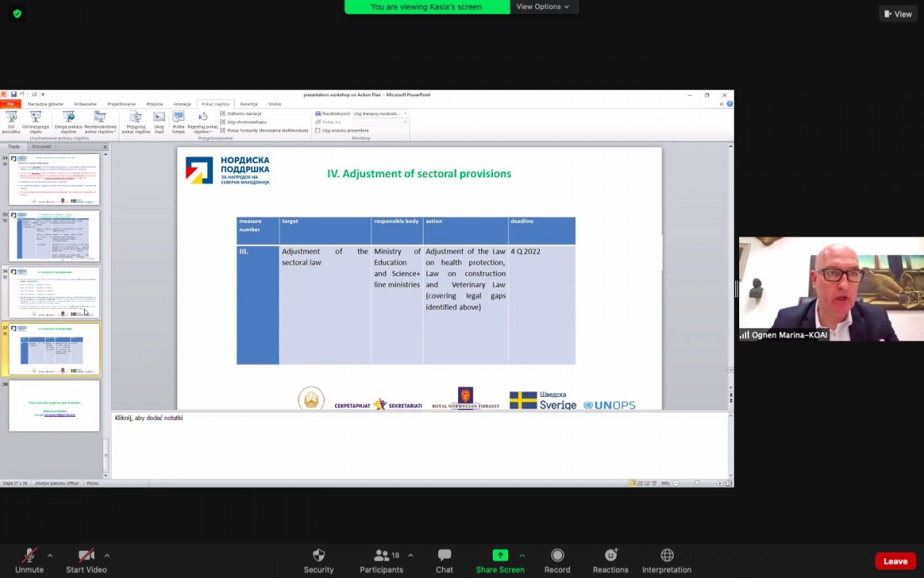The height and width of the screenshot is (578, 924).
Task: Switch to the Recenzja ribbon tab
Action: (x=249, y=104)
